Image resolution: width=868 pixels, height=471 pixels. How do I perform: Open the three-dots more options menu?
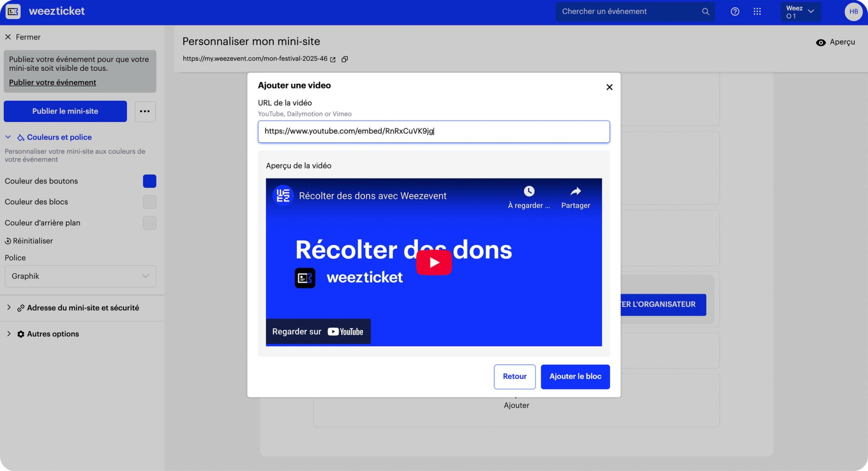tap(145, 111)
